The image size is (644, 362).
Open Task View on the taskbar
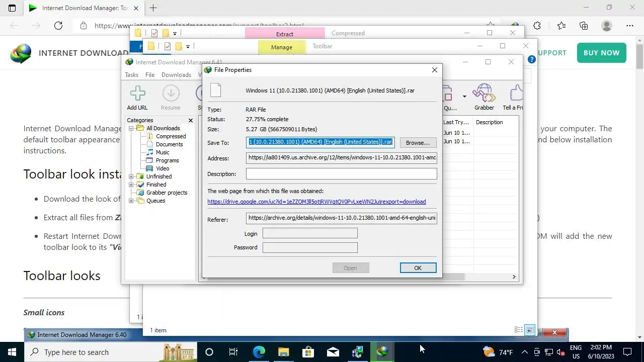[x=233, y=352]
